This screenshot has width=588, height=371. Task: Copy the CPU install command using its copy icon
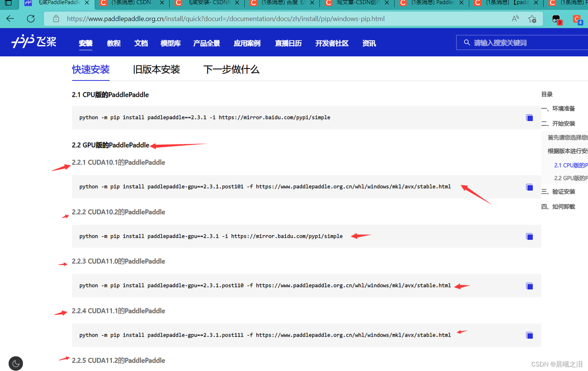pos(529,118)
